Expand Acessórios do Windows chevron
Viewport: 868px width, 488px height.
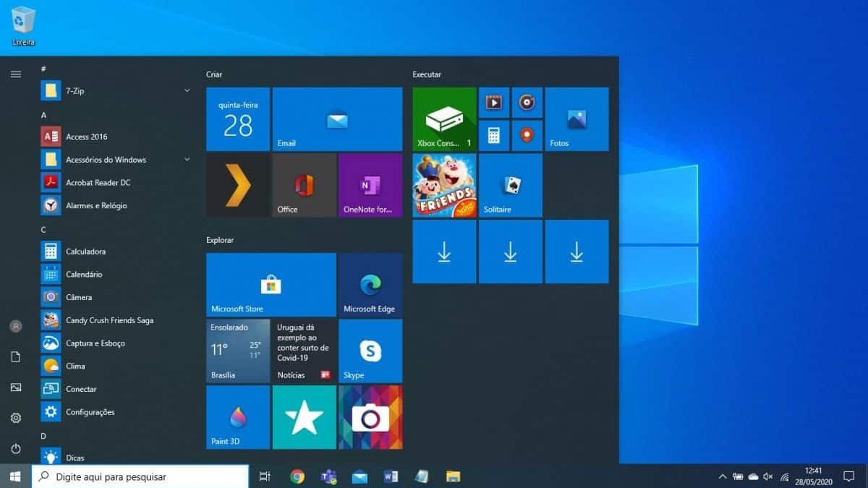pyautogui.click(x=187, y=159)
